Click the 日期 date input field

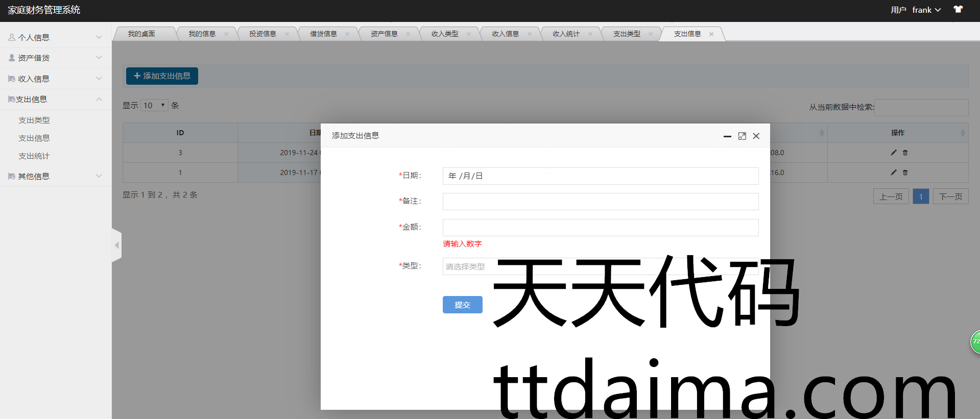point(600,176)
